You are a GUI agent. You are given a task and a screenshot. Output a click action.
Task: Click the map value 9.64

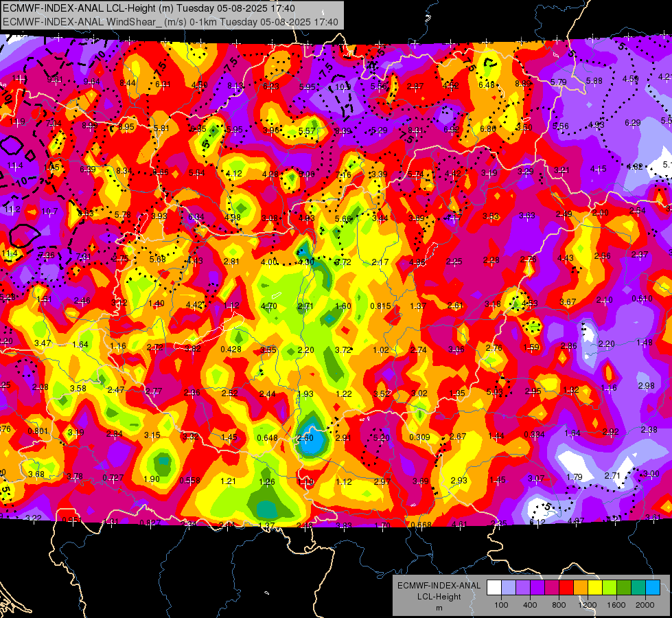pyautogui.click(x=92, y=82)
